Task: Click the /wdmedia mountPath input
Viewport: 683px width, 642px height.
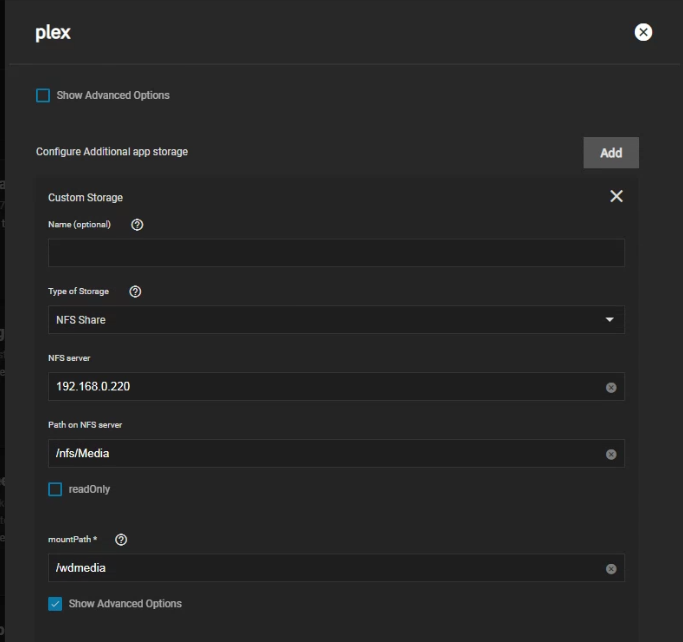Action: 320,569
